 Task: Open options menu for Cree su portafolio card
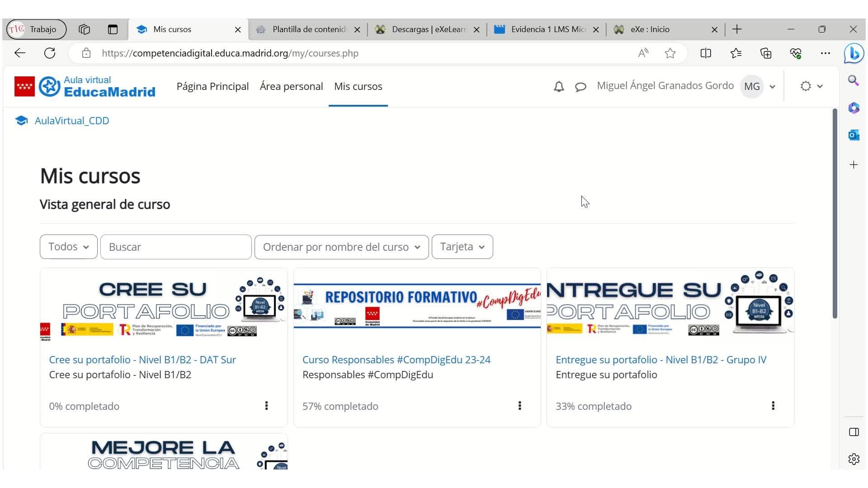266,406
